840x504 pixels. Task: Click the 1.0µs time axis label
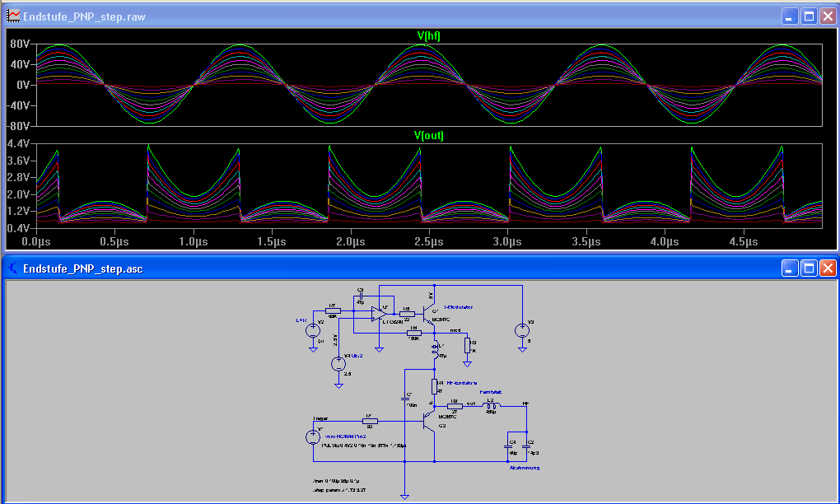click(x=193, y=241)
